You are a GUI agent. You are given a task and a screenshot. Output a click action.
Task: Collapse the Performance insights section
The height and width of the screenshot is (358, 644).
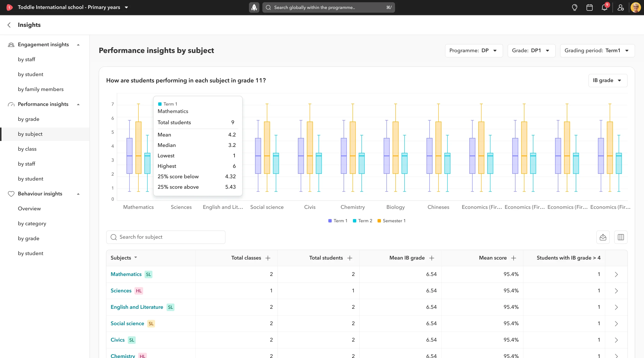(78, 104)
